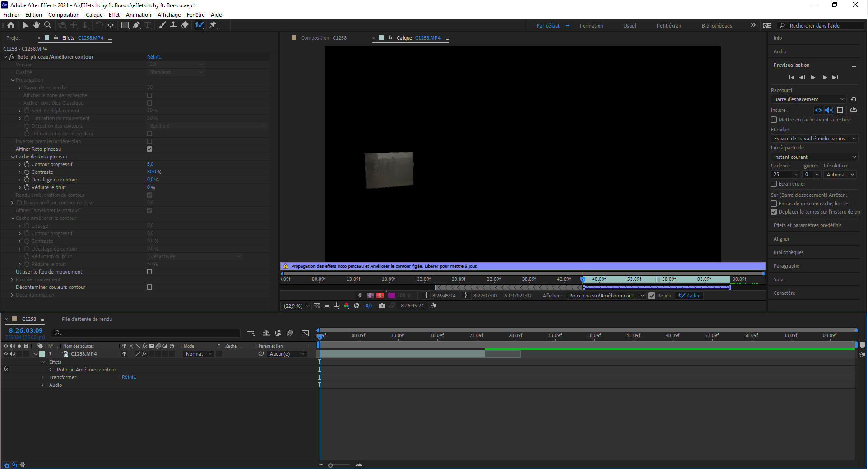Enable Mettre en cache avant la lecture
This screenshot has width=868, height=469.
click(774, 120)
